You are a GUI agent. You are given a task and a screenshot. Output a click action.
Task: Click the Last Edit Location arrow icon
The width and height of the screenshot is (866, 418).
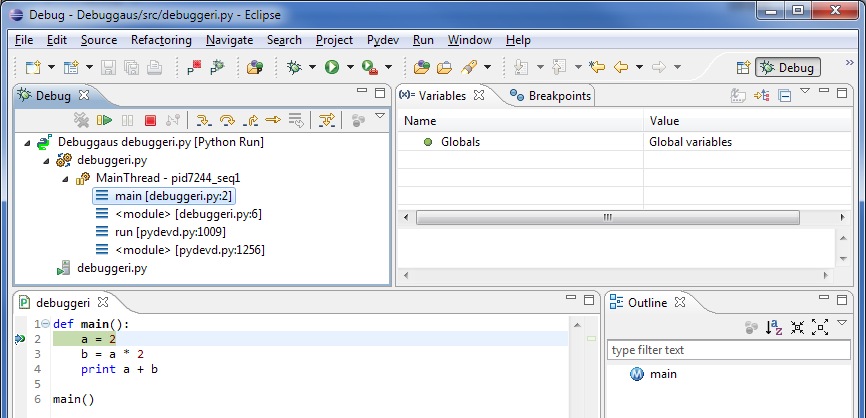pos(597,67)
